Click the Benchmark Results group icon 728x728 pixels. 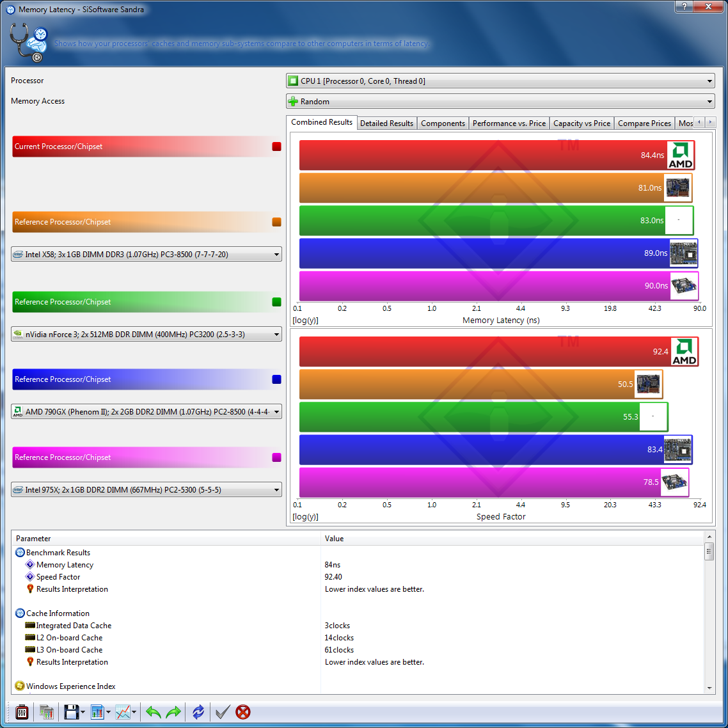[20, 553]
